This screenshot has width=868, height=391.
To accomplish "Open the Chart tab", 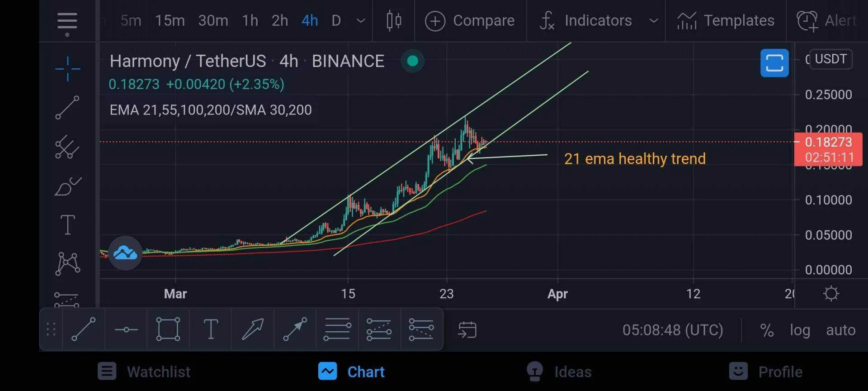I will click(351, 372).
